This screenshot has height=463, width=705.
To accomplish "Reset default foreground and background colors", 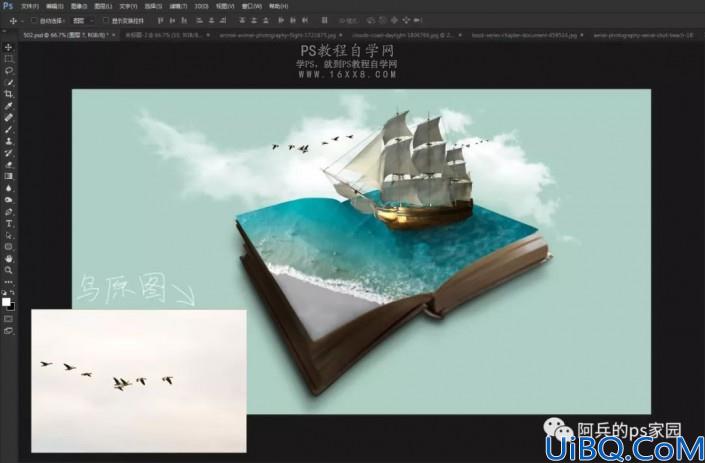I will tap(4, 292).
